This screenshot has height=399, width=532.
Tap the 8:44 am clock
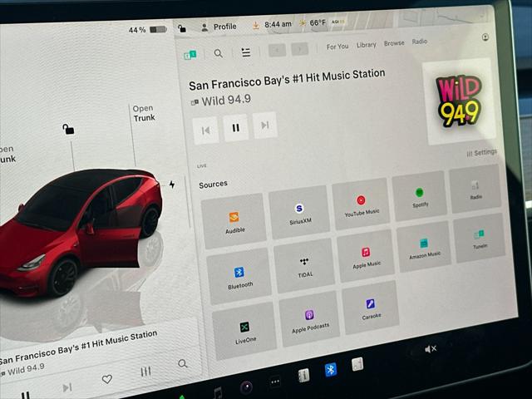click(x=278, y=24)
